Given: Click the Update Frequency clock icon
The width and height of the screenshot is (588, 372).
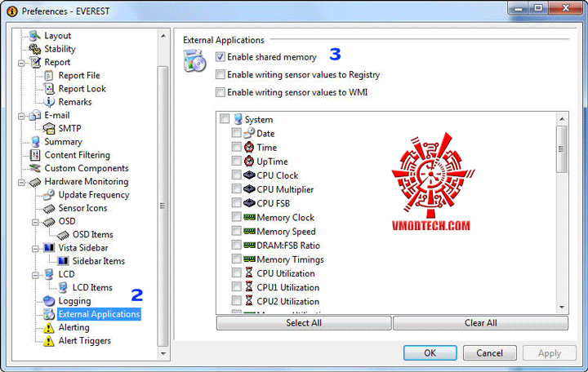Looking at the screenshot, I should (49, 195).
